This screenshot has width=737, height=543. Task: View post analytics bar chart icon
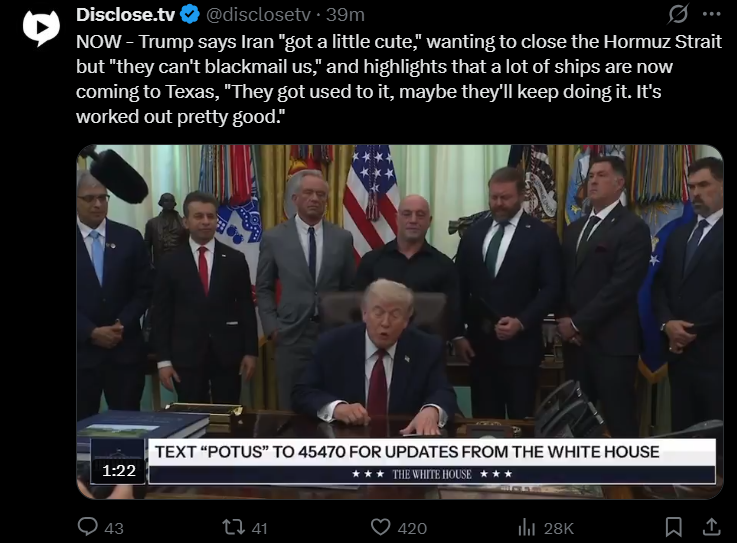(x=526, y=527)
